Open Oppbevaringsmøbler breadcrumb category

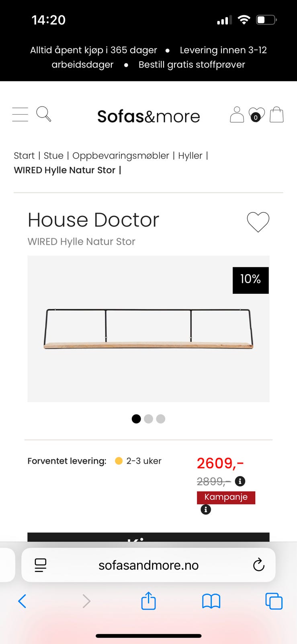tap(121, 156)
